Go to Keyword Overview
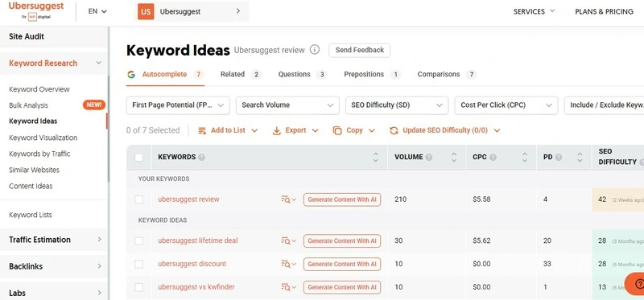 point(39,89)
